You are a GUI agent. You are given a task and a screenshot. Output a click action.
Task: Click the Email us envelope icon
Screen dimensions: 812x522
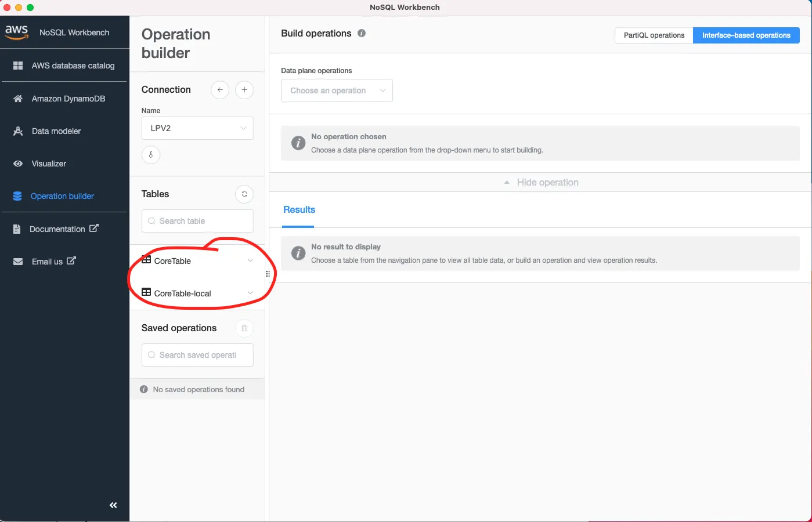click(18, 262)
